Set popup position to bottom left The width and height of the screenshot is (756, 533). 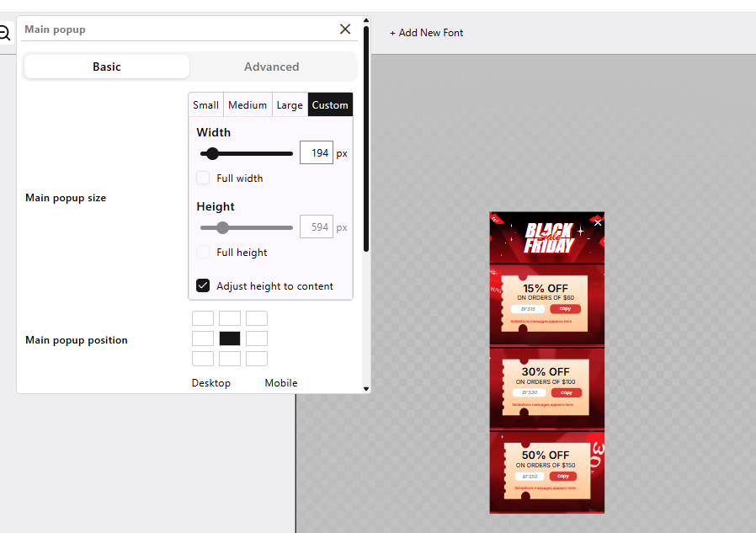click(x=203, y=359)
